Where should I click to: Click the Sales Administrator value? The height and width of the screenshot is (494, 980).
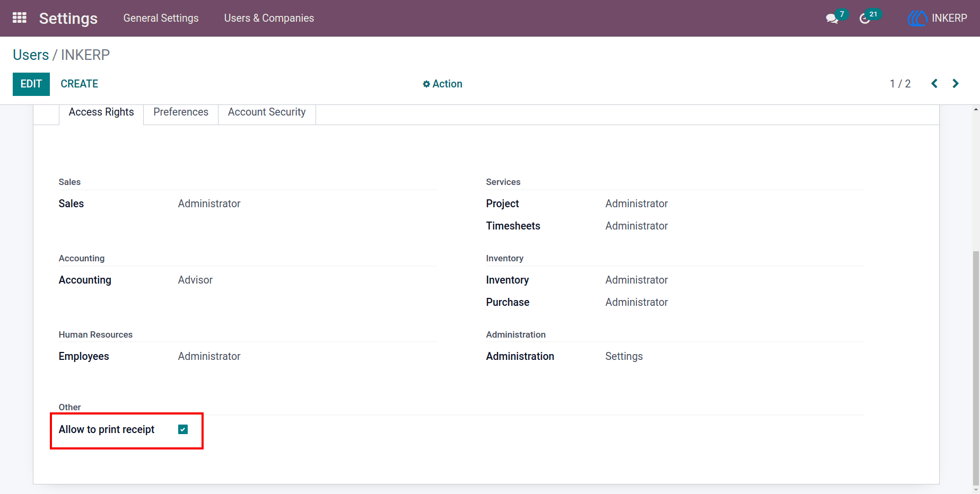[209, 204]
